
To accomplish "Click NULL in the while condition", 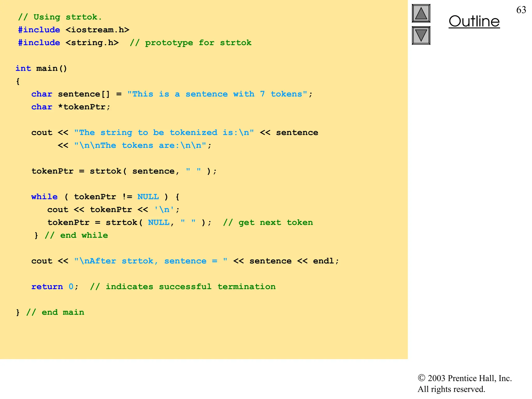I will (x=148, y=197).
